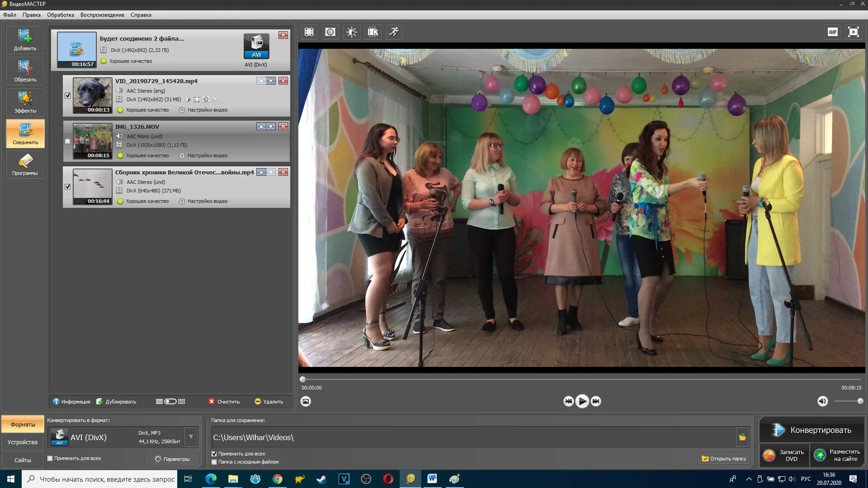Uncheck the VID_20190729_145428.mp4 checkbox
Screen dimensions: 868x488
pos(68,96)
